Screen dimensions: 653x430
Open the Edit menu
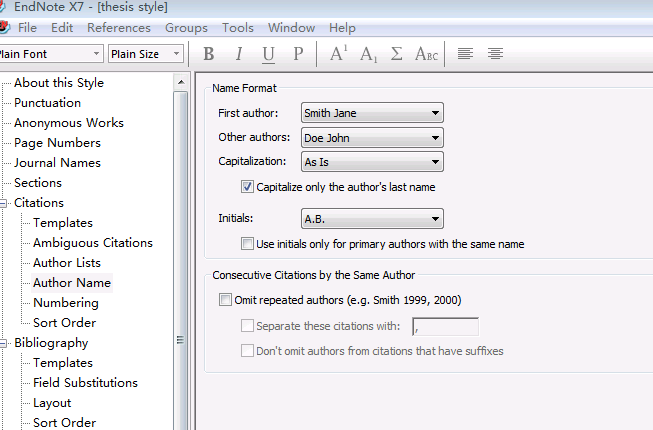click(x=62, y=27)
